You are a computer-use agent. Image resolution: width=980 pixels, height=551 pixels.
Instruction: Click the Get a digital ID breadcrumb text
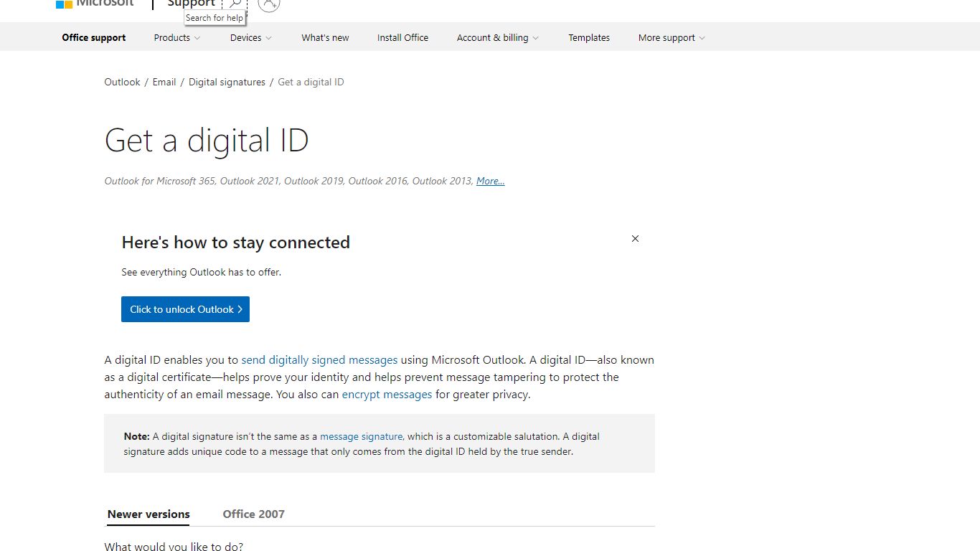tap(311, 82)
